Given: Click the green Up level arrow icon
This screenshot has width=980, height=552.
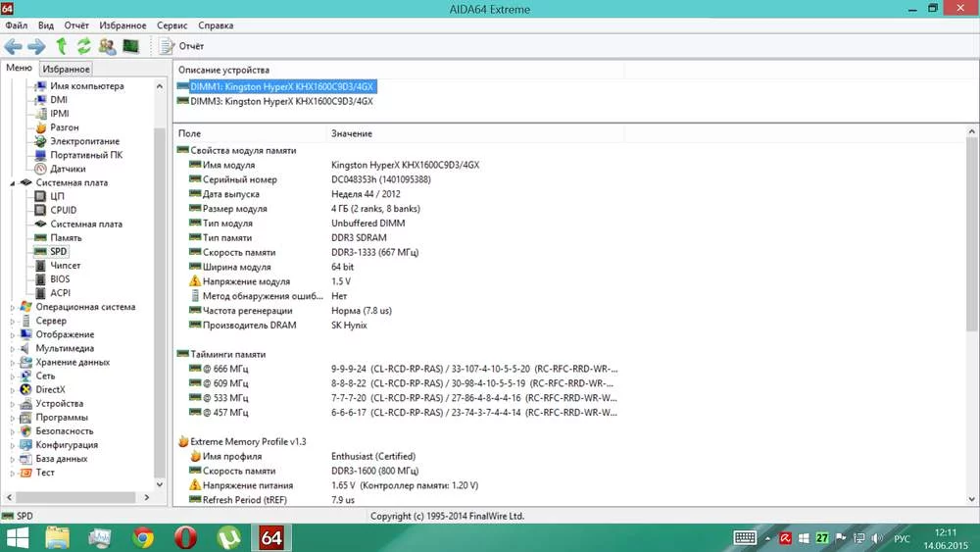Looking at the screenshot, I should coord(61,46).
